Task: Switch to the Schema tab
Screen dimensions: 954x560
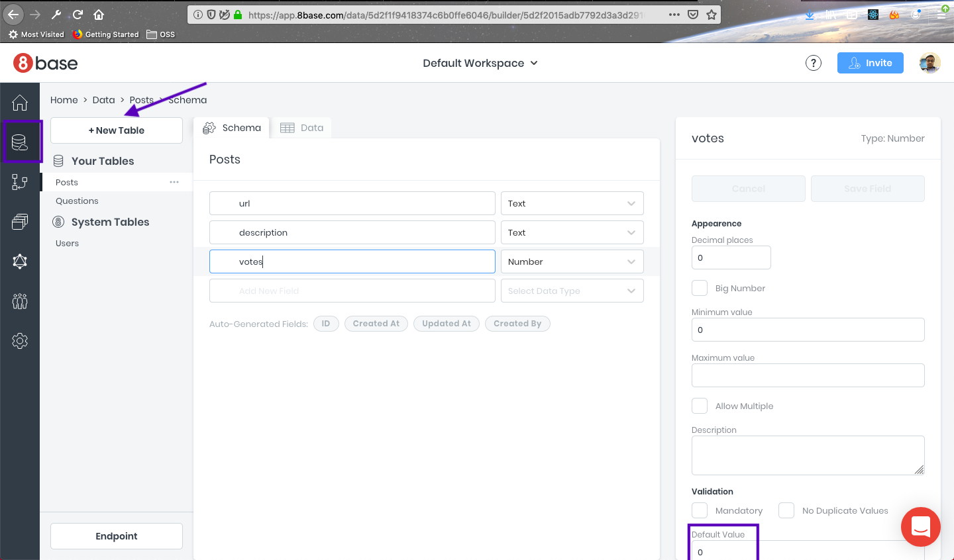Action: tap(232, 128)
